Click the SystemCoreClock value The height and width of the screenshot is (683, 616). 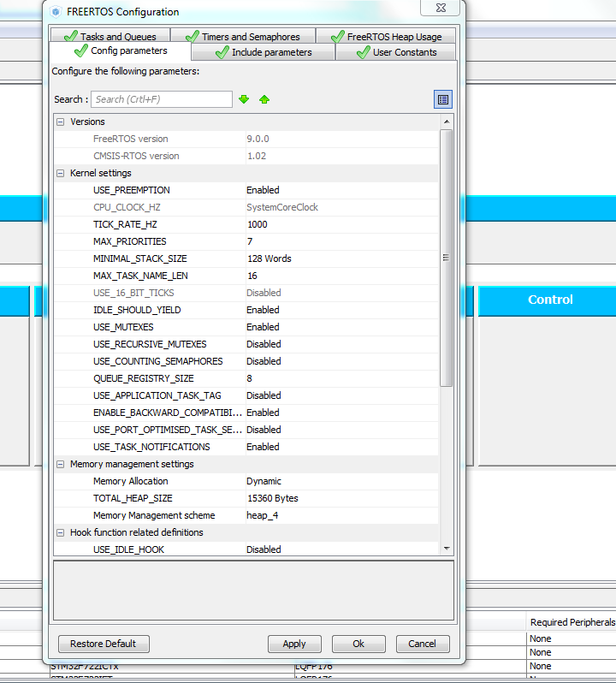(282, 207)
